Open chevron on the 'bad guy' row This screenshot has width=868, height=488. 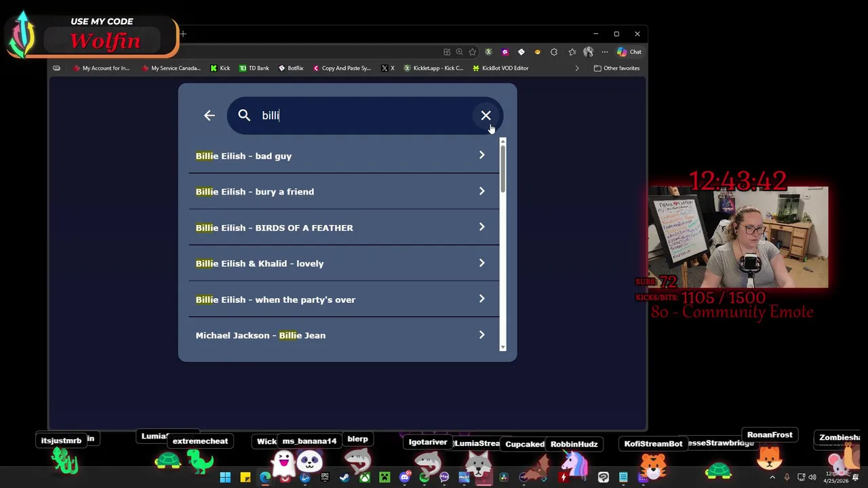(481, 155)
